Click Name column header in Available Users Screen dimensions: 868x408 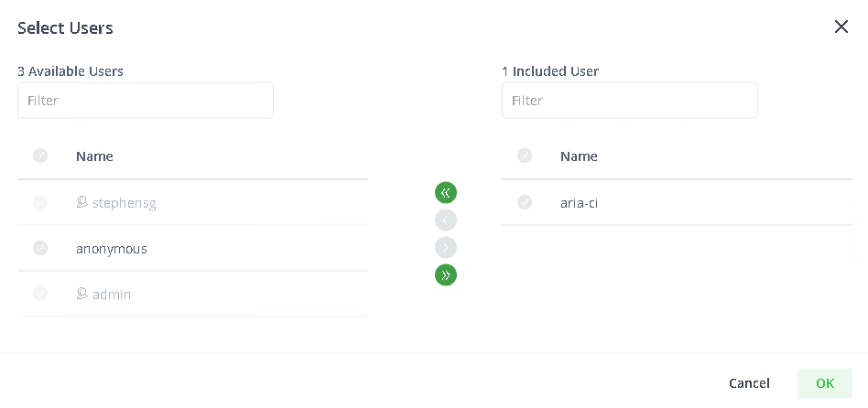tap(94, 156)
